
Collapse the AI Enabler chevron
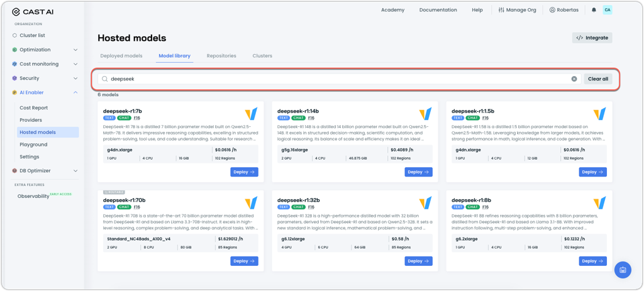[75, 92]
